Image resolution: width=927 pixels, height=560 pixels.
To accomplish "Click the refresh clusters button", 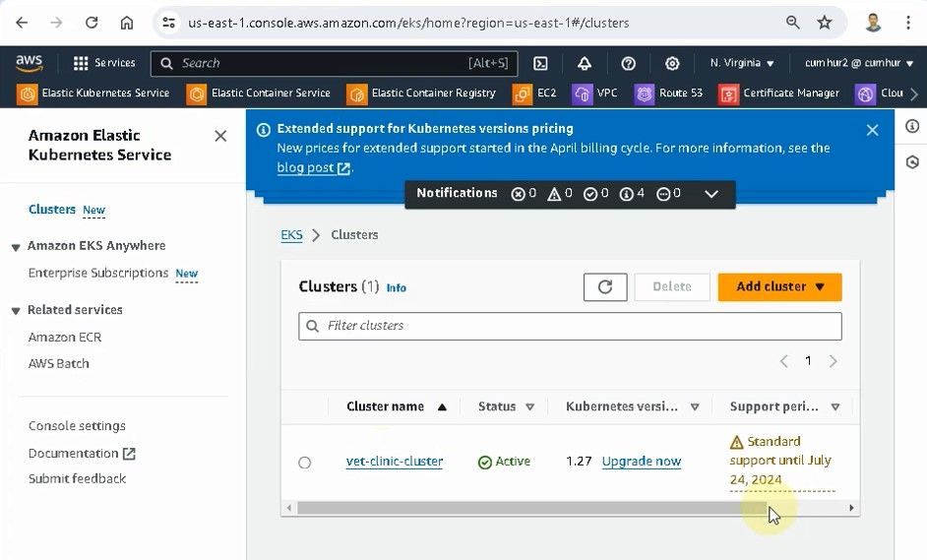I will click(x=604, y=286).
